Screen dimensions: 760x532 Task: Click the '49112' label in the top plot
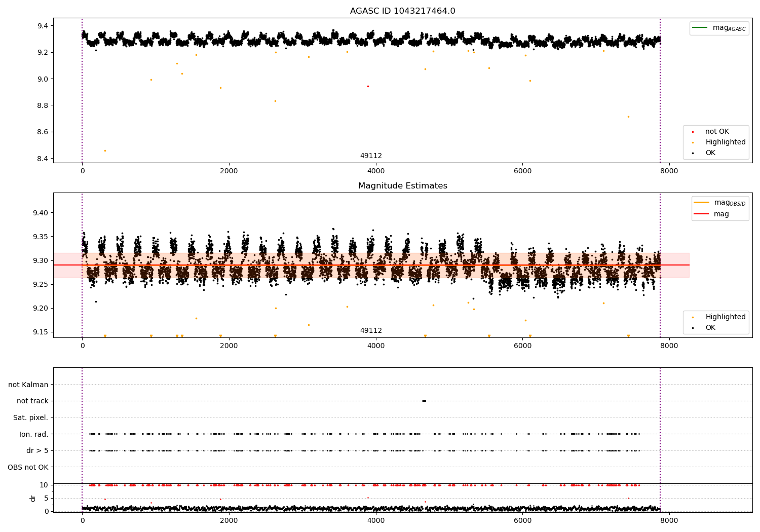tap(371, 156)
